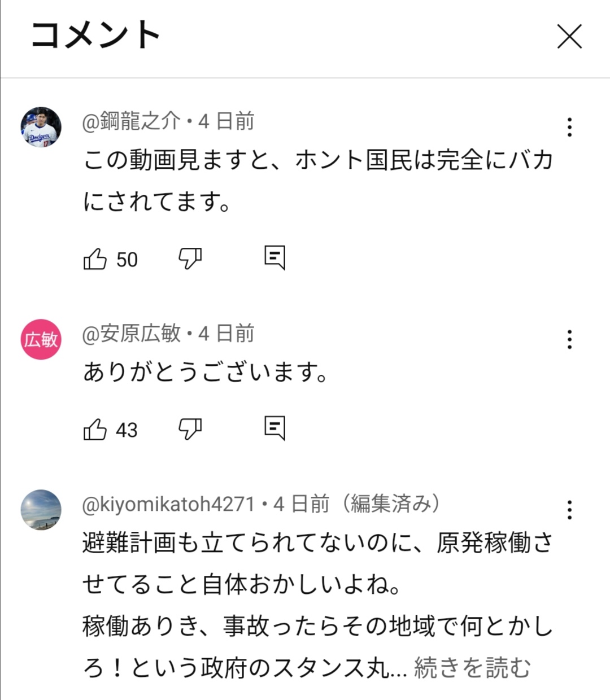
Task: Tap @kiyomikatoh4271's landscape avatar
Action: pyautogui.click(x=41, y=510)
